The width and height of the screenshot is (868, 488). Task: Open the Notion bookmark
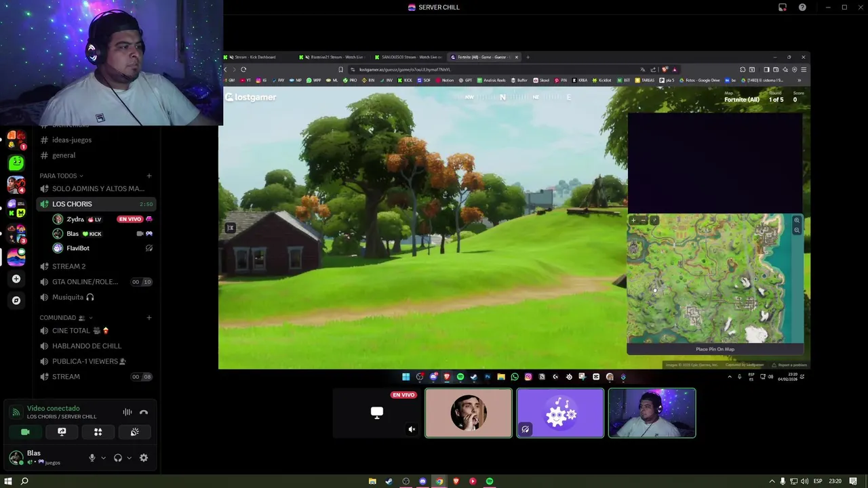coord(445,80)
